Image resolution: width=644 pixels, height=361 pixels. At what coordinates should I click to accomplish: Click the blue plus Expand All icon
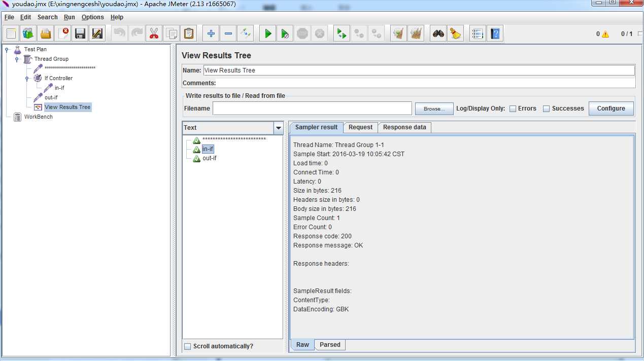(x=211, y=34)
